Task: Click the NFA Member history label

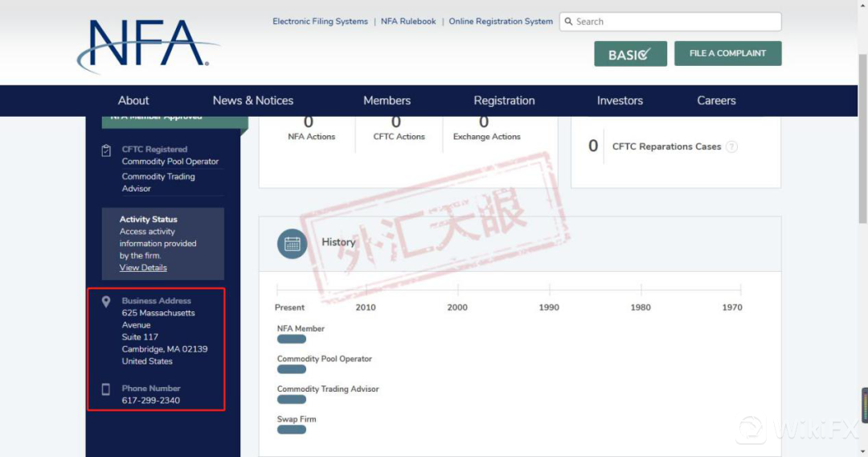Action: [x=301, y=328]
